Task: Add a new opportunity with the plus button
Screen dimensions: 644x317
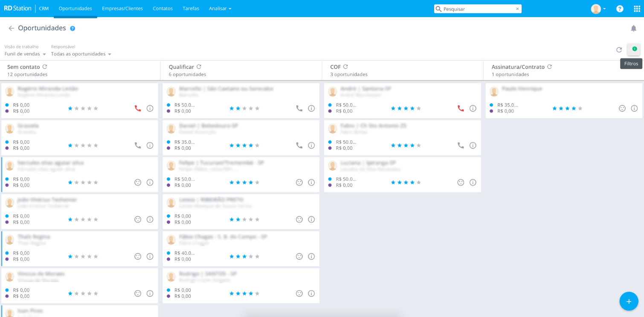Action: click(x=629, y=301)
